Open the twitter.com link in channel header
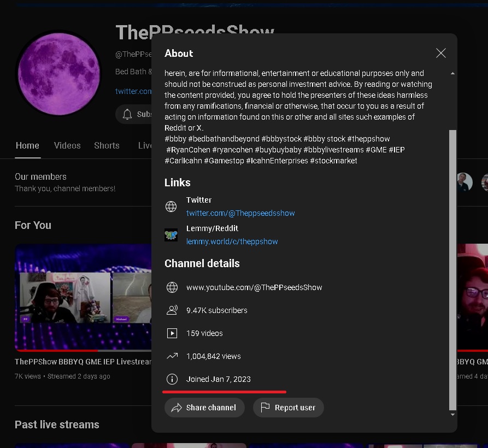This screenshot has width=488, height=448. (x=133, y=91)
